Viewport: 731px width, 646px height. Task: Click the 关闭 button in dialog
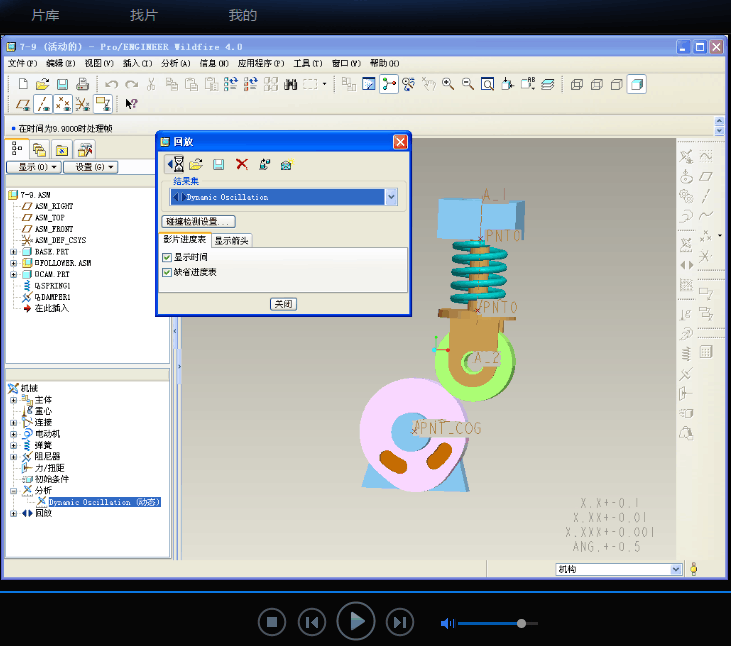click(x=283, y=303)
